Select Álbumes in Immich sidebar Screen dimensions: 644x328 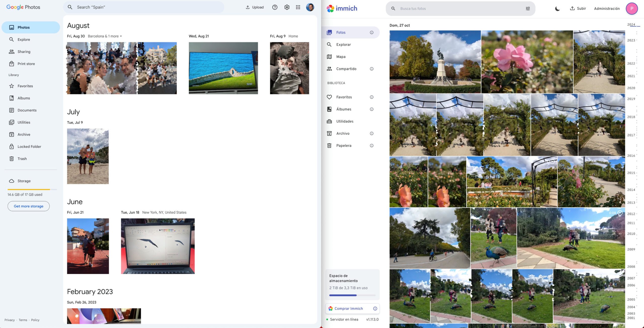pos(344,109)
